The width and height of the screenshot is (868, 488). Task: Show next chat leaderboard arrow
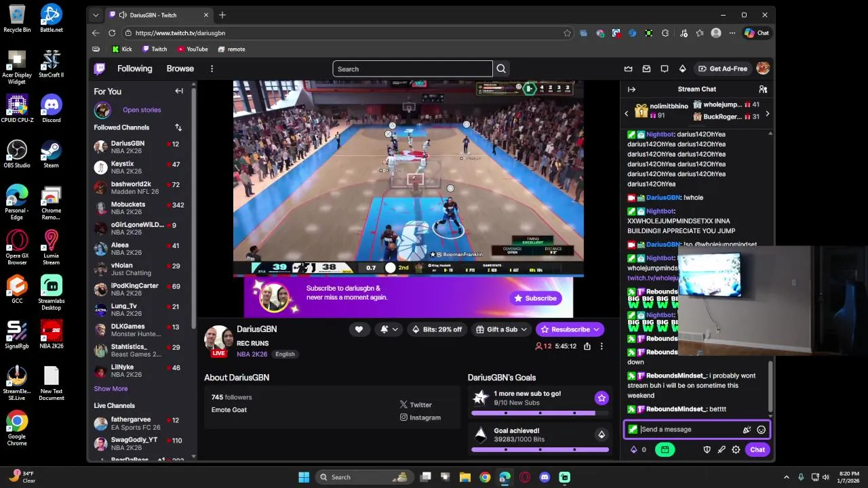point(767,114)
